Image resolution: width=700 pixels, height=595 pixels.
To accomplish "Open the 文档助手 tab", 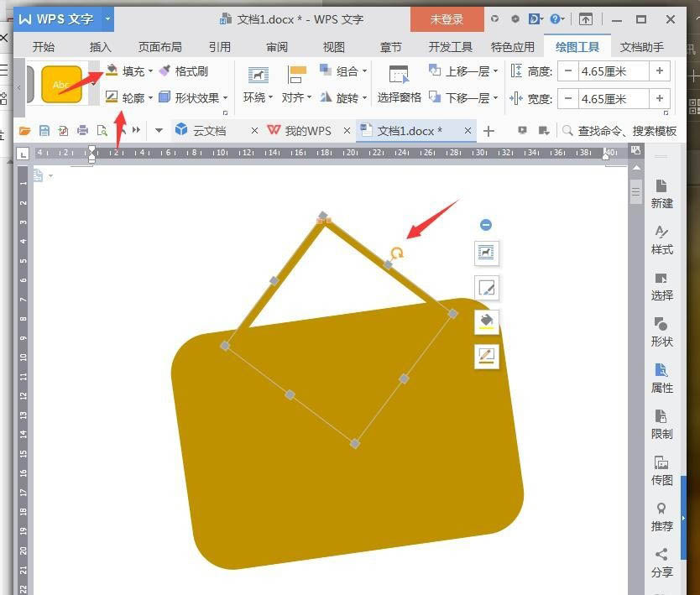I will [x=641, y=47].
